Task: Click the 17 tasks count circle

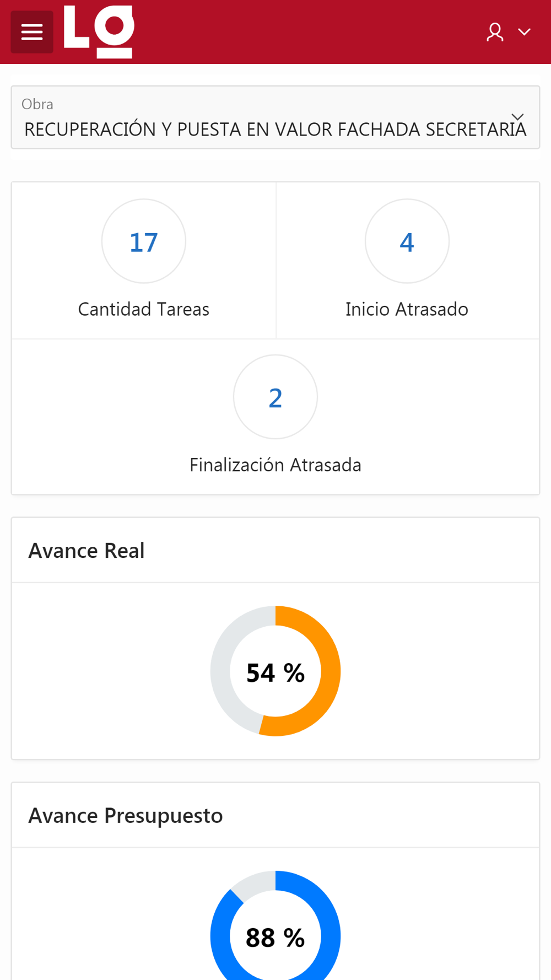Action: click(144, 241)
